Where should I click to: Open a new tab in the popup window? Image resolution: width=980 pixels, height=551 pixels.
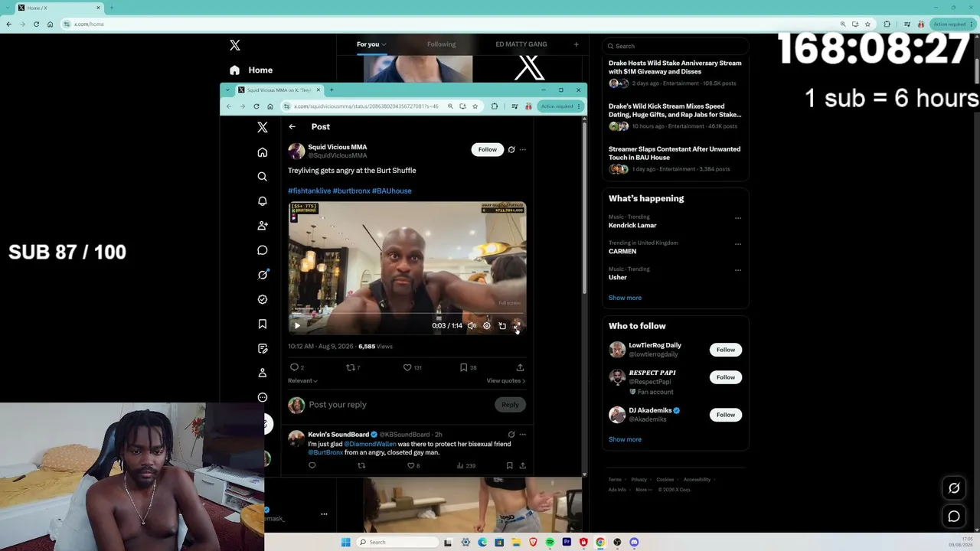click(x=332, y=90)
